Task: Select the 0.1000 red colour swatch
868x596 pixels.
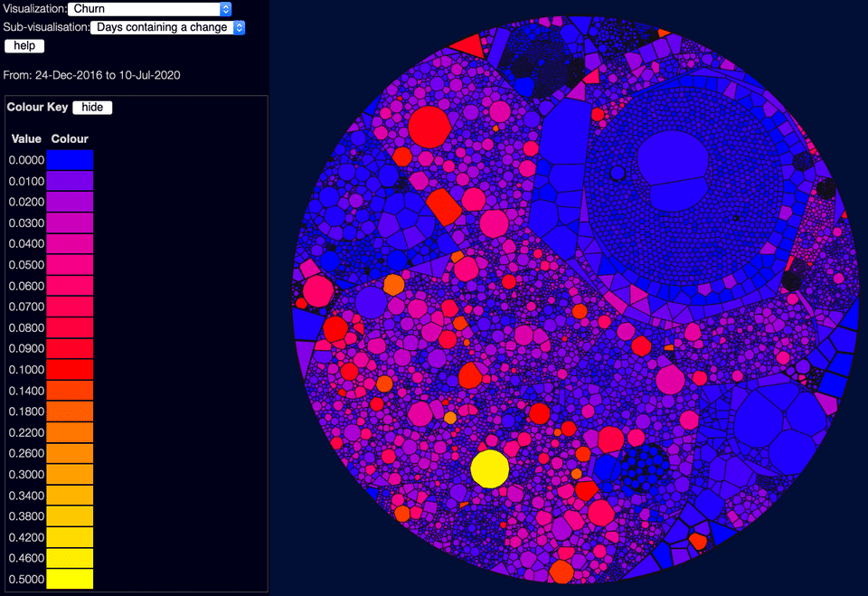Action: (x=70, y=370)
